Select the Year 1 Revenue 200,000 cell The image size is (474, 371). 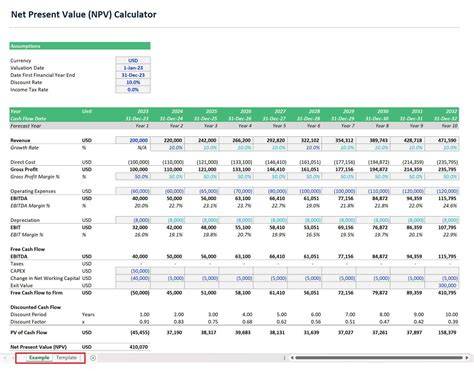[x=133, y=140]
